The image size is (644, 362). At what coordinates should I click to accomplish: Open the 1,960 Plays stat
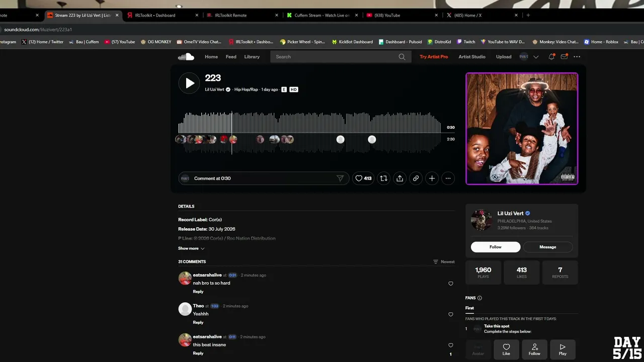pos(483,273)
